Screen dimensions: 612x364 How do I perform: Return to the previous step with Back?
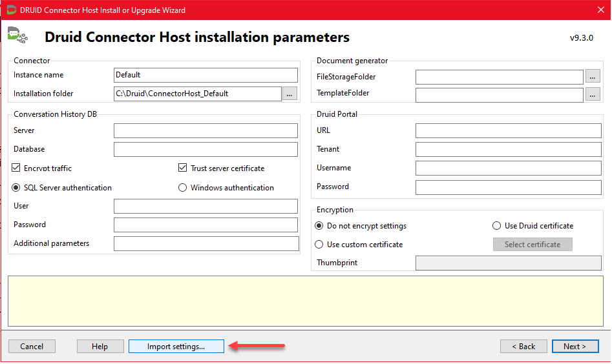(x=523, y=347)
